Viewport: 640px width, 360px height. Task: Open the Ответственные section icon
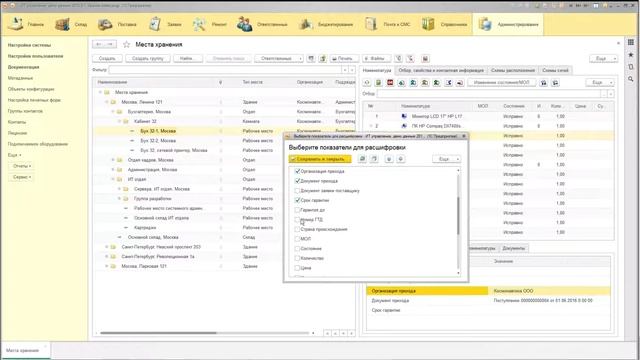click(244, 24)
